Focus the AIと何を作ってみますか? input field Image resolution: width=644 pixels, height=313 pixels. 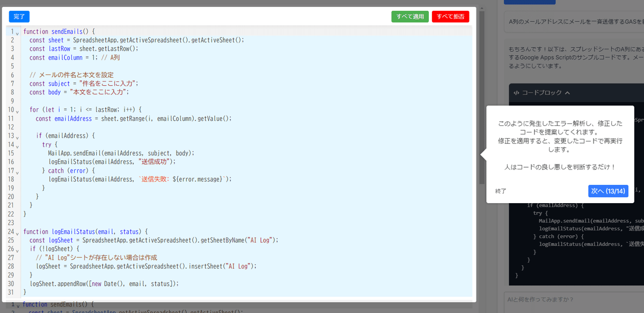pos(574,300)
